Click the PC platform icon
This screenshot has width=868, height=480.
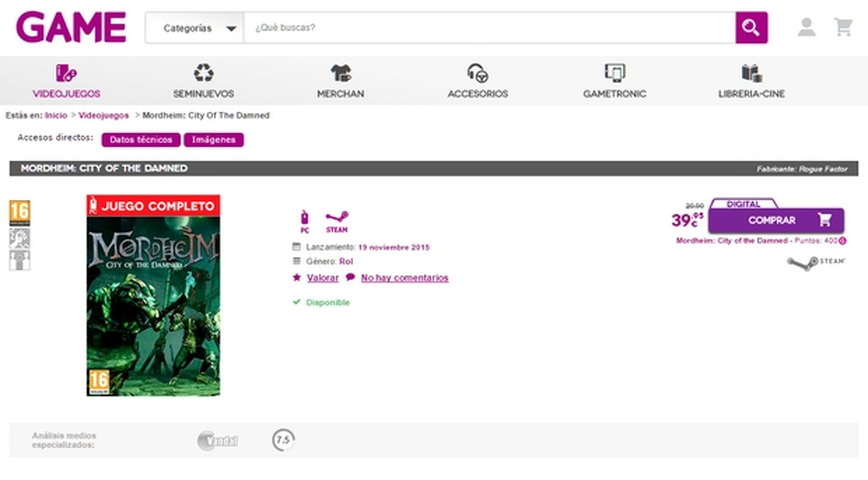(304, 221)
